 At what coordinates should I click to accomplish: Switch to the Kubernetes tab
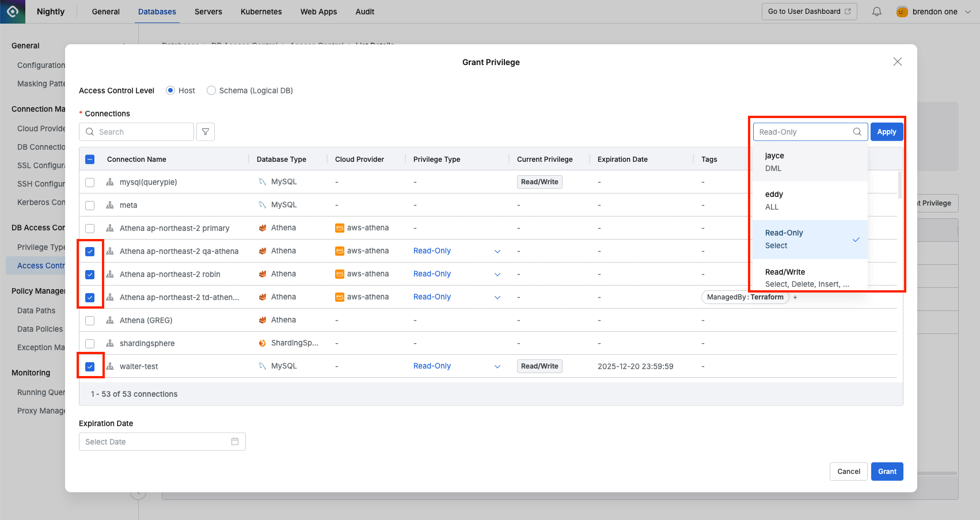pos(261,12)
